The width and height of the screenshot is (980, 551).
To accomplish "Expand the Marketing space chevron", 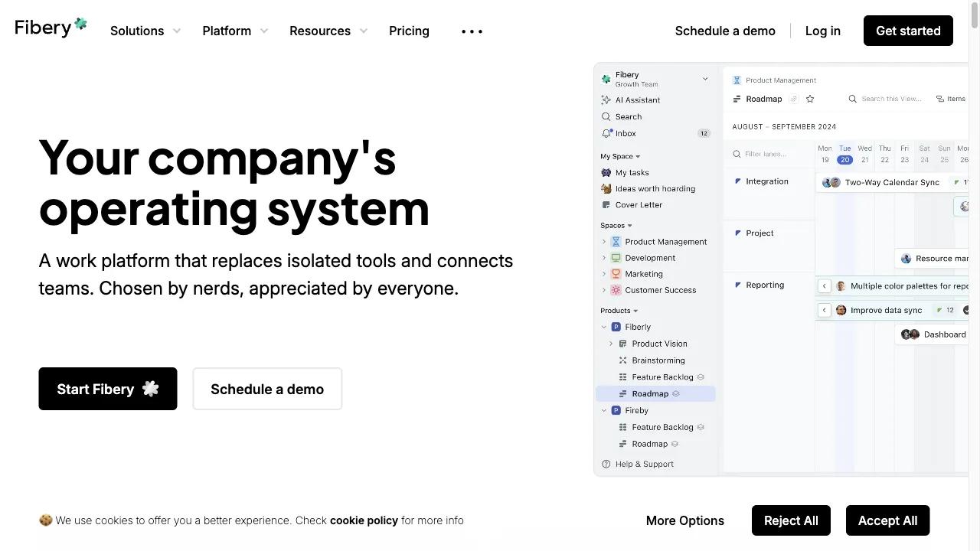I will coord(603,274).
